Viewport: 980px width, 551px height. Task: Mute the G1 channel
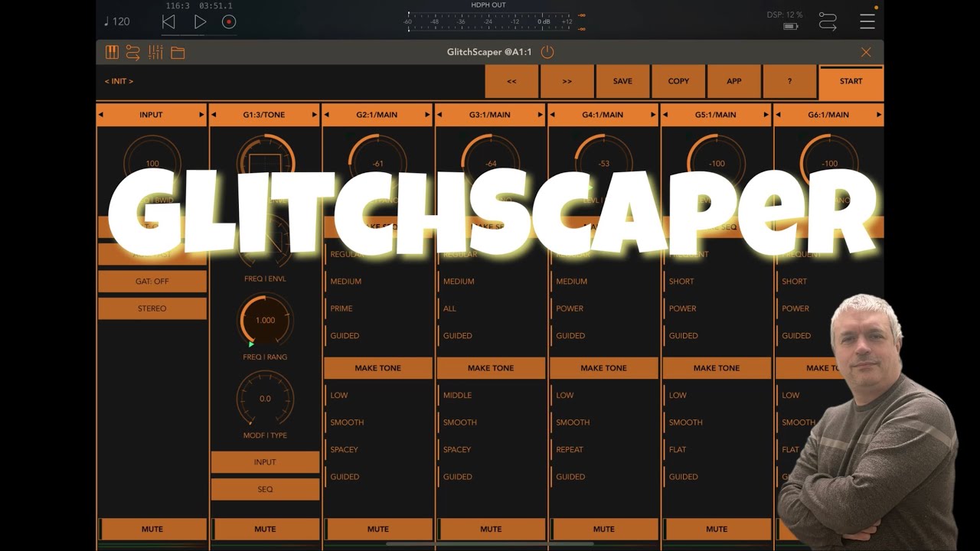[x=265, y=529]
